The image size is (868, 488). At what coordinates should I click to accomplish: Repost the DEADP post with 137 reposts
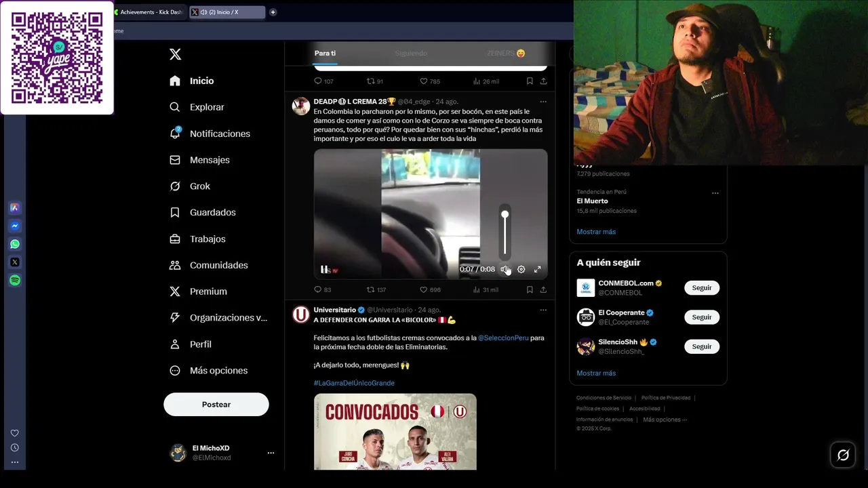[376, 289]
